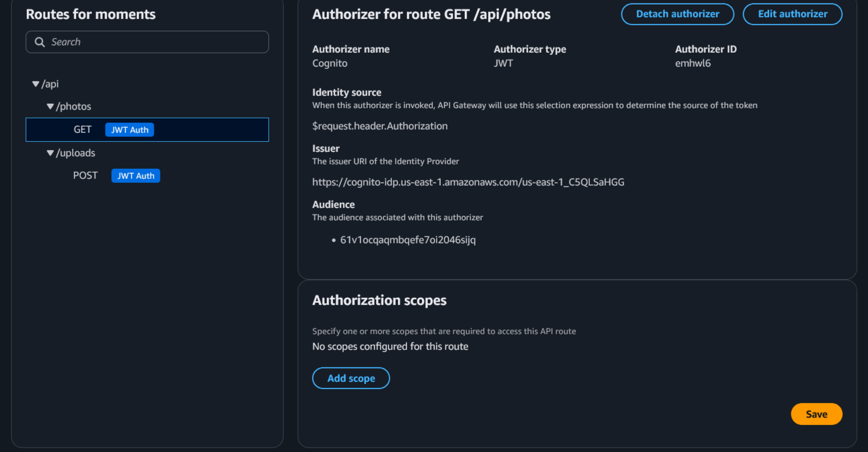Image resolution: width=868 pixels, height=452 pixels.
Task: Select the GET route under /photos
Action: click(x=82, y=130)
